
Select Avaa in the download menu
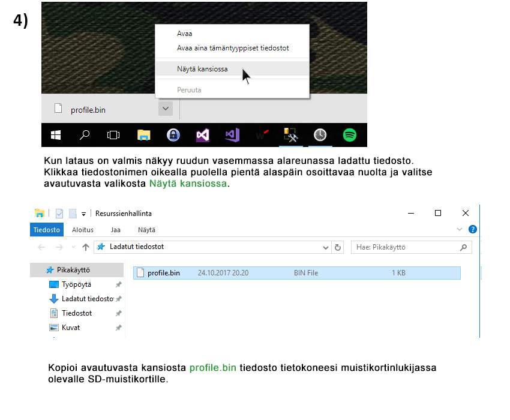(185, 34)
